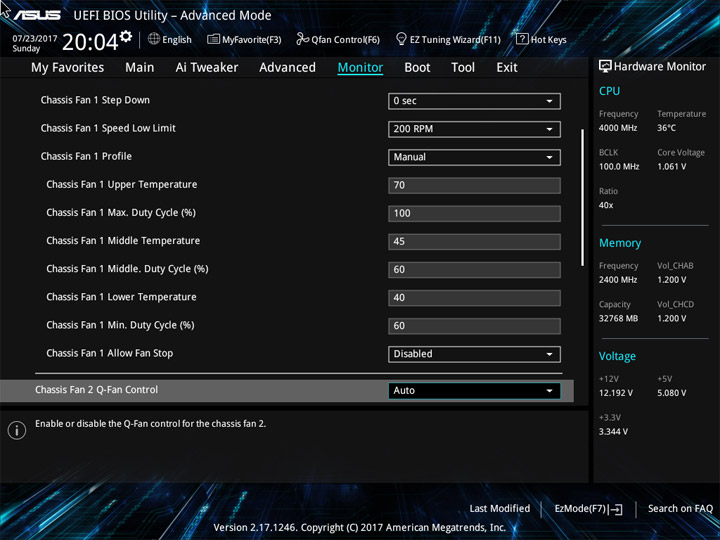Click the 2400 MHz memory frequency value

[618, 280]
